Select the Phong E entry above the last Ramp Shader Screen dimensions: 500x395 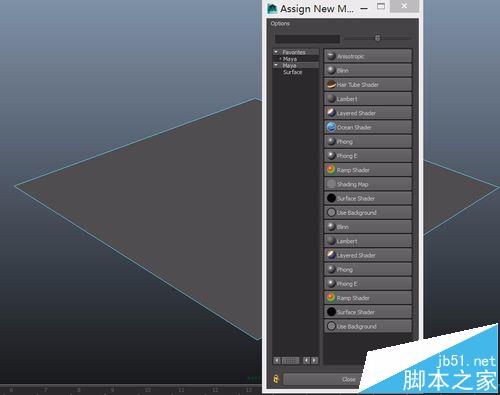(368, 284)
